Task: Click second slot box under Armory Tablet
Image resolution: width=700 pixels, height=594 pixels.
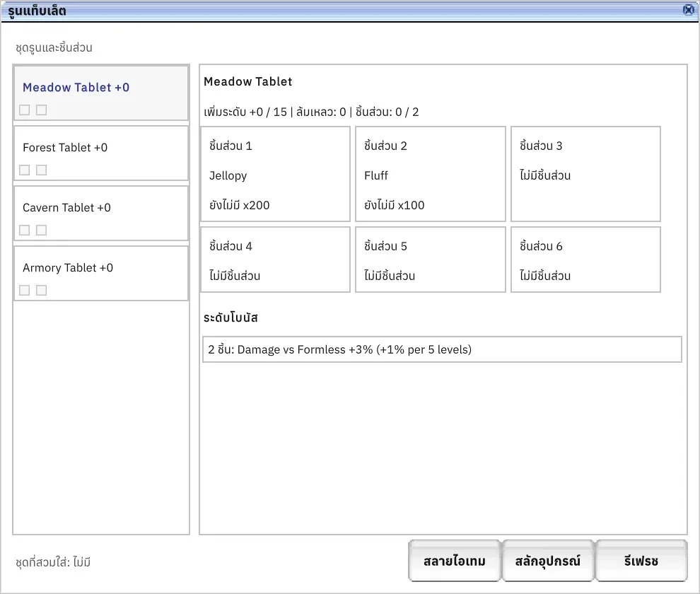Action: (42, 291)
